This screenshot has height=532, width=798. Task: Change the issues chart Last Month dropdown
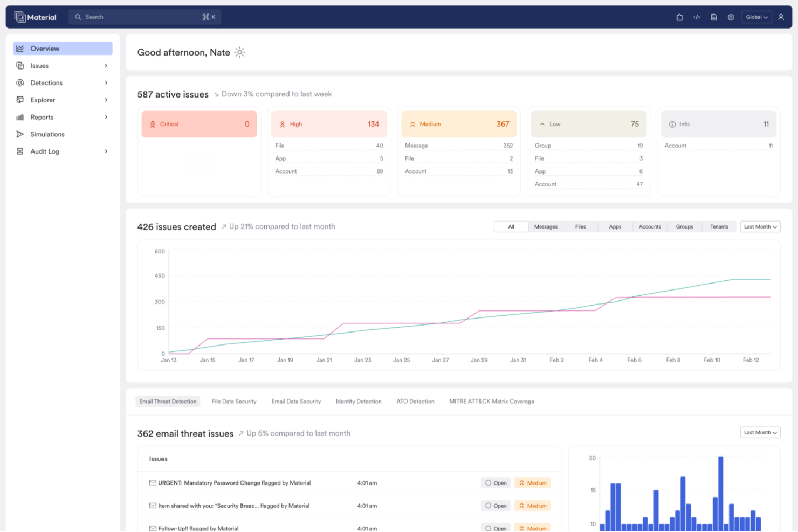click(760, 226)
